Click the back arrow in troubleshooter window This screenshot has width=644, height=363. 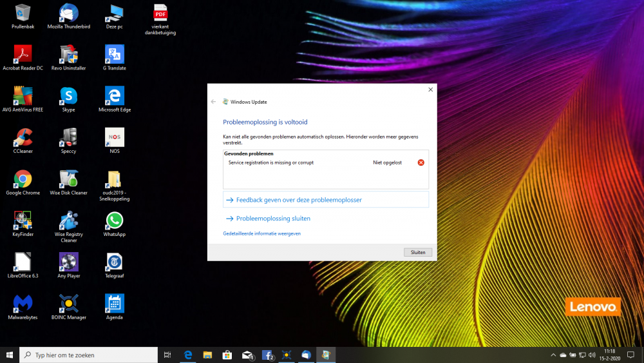click(x=213, y=102)
